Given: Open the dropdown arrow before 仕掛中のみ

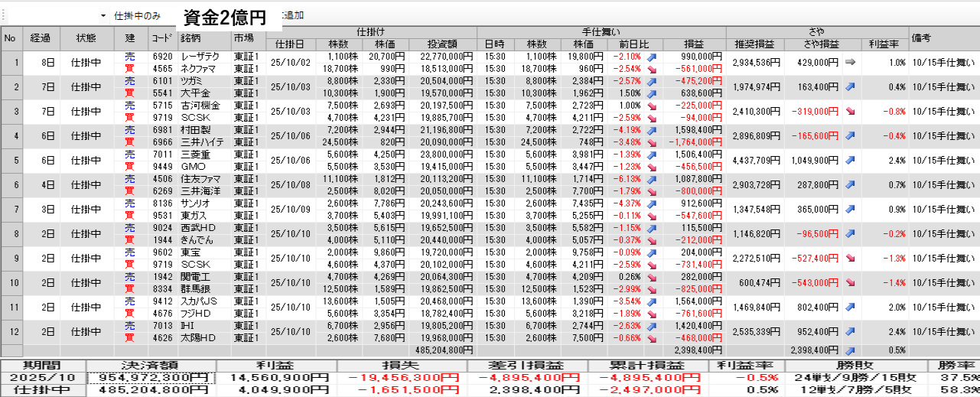Looking at the screenshot, I should [103, 15].
